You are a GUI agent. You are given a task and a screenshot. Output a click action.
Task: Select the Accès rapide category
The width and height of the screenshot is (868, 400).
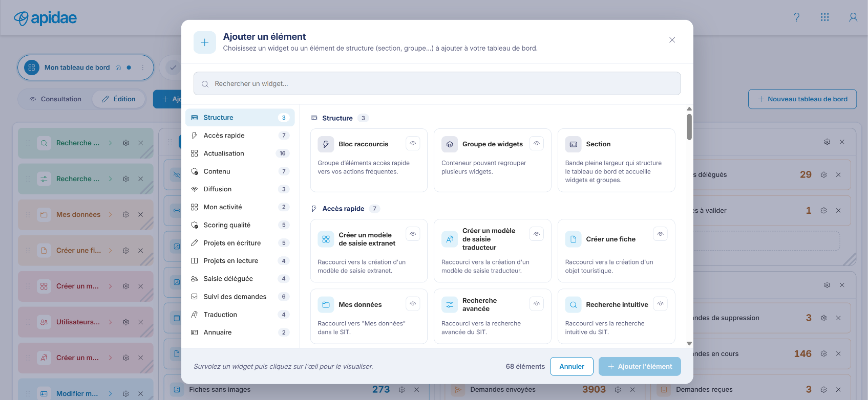(x=240, y=136)
